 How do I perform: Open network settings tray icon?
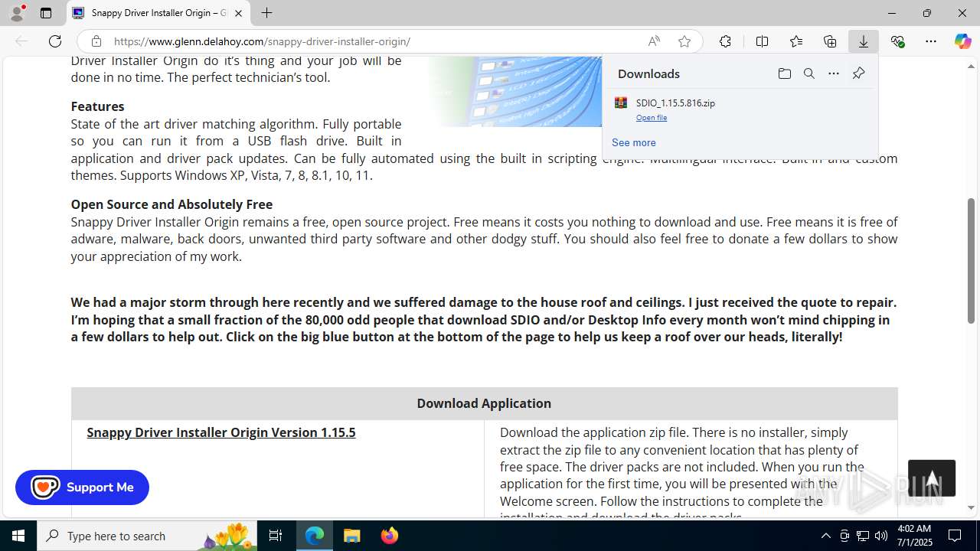click(863, 536)
